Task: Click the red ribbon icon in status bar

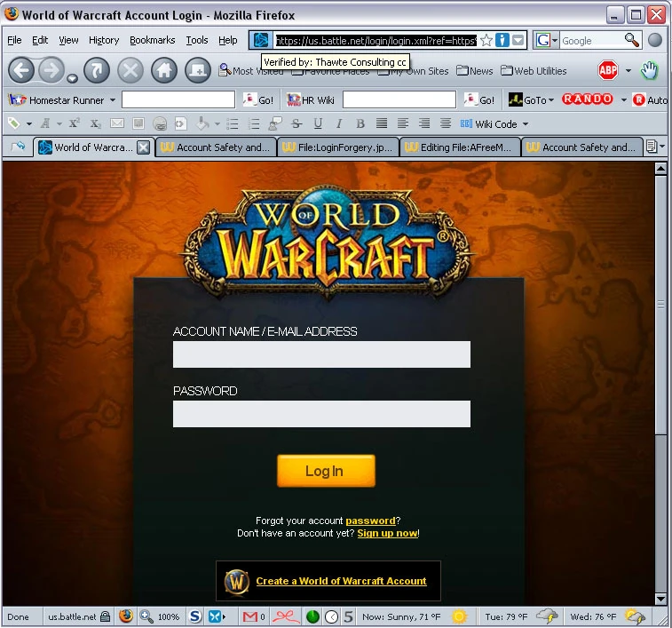Action: (x=286, y=616)
